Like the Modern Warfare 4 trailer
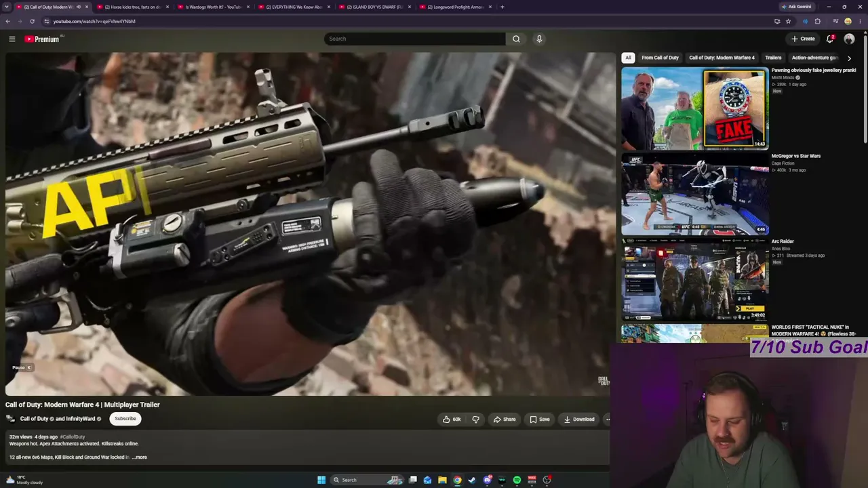 (452, 420)
